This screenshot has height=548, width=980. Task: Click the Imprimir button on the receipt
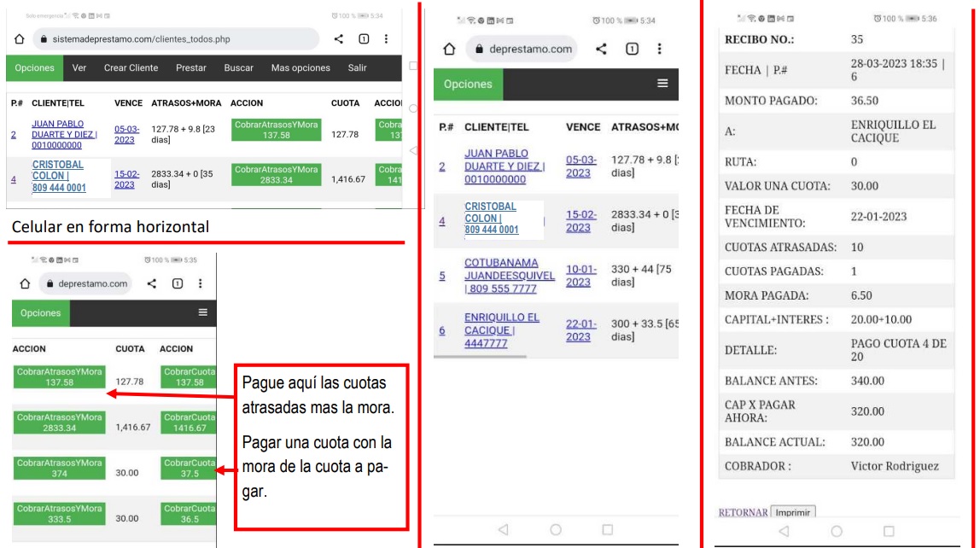[x=792, y=512]
